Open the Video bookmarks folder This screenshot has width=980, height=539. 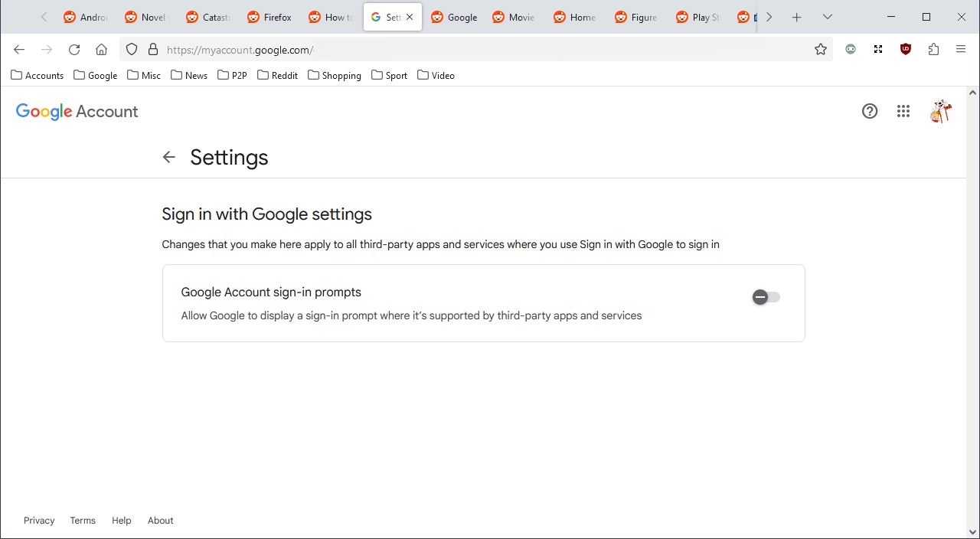click(436, 75)
